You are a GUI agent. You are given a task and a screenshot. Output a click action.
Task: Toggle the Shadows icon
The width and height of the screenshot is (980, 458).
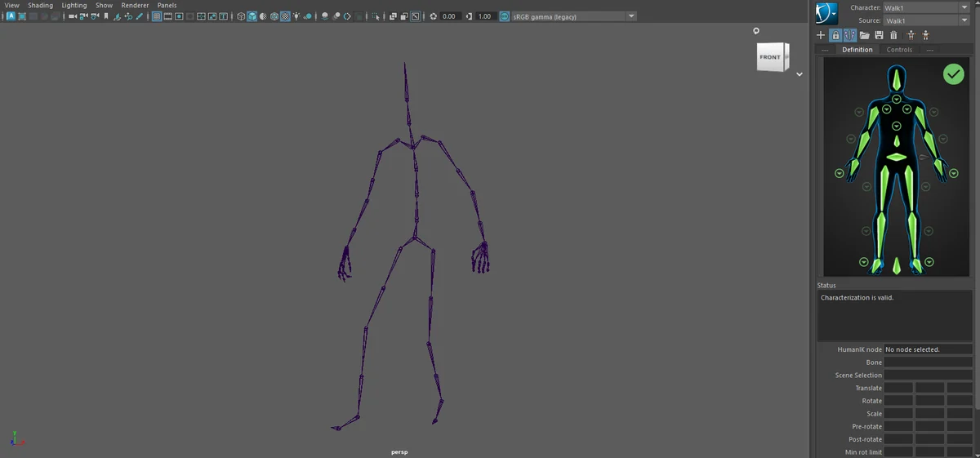click(x=308, y=16)
